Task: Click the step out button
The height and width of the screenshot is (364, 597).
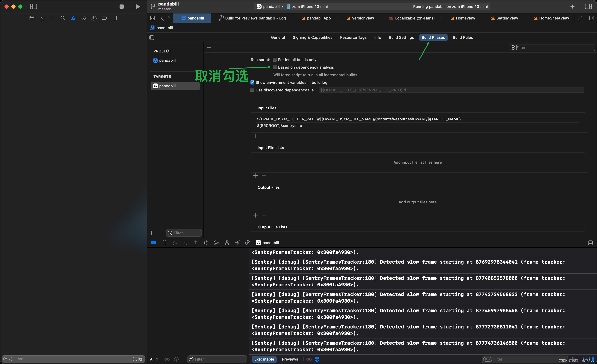Action: 196,243
